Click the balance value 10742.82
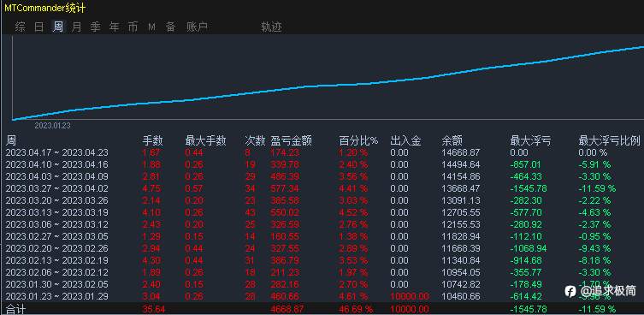This screenshot has width=644, height=315. pyautogui.click(x=460, y=284)
